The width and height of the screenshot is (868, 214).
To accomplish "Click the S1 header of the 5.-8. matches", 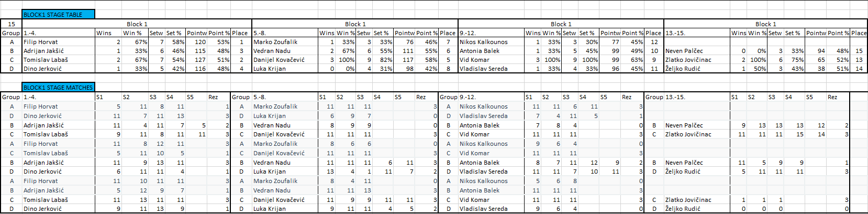I will [x=322, y=97].
